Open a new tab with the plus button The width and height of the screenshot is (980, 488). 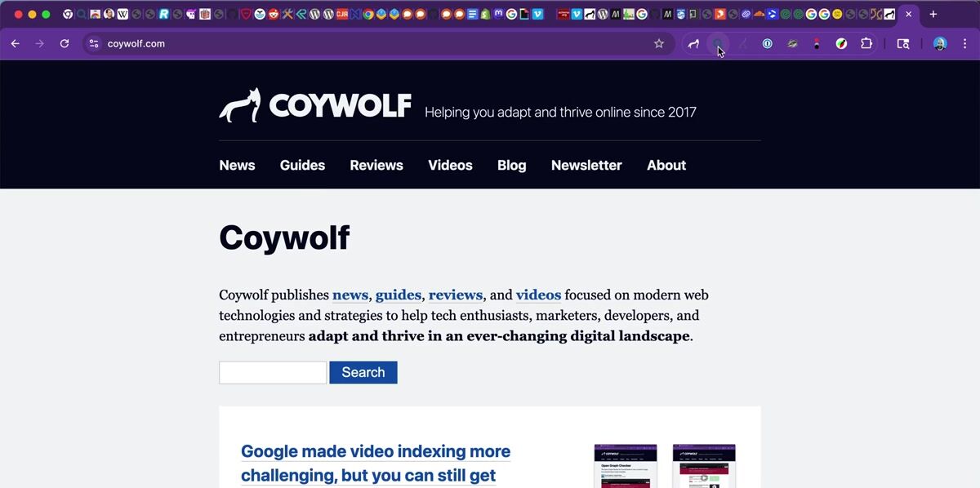933,14
